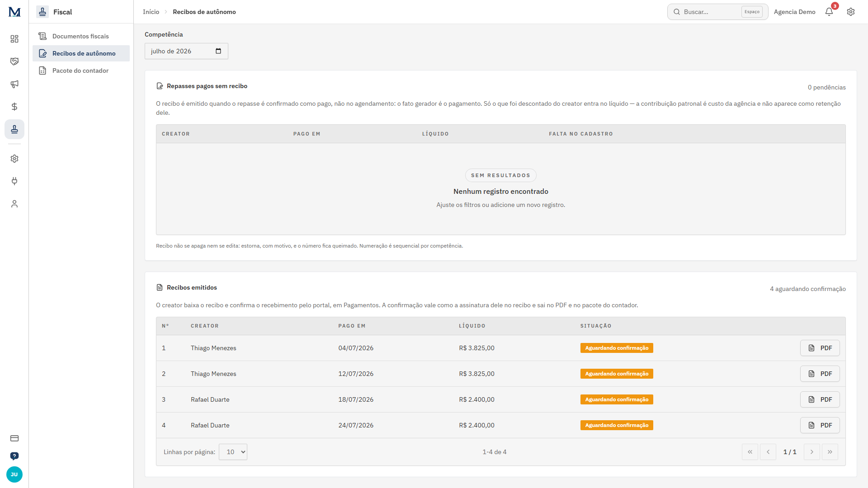Screen dimensions: 868x488
Task: Click Recibos de autônomo breadcrumb
Action: [204, 12]
